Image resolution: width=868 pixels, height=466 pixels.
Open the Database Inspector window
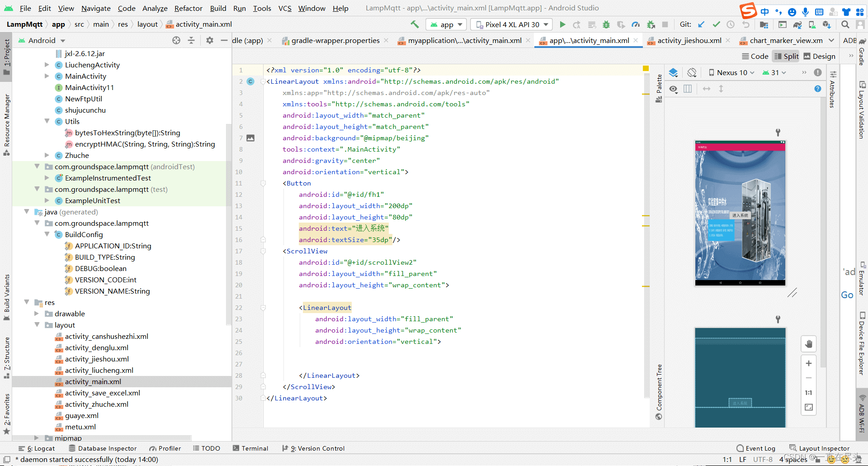pos(103,448)
